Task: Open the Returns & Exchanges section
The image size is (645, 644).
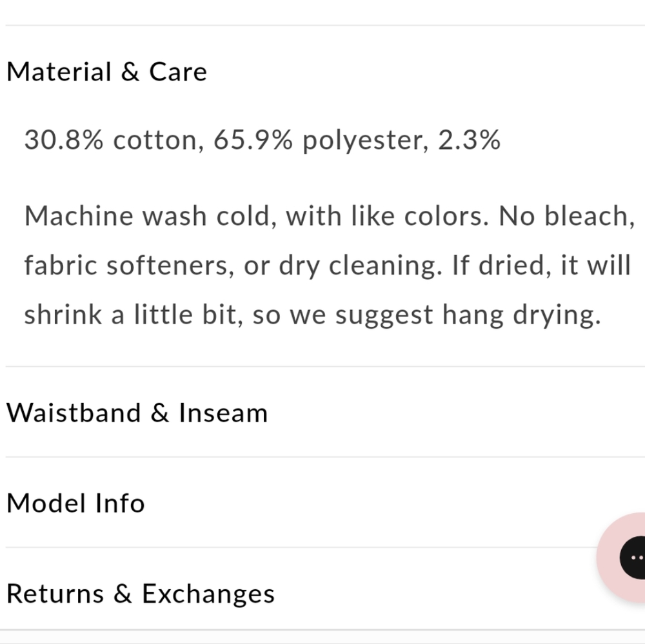Action: [141, 594]
